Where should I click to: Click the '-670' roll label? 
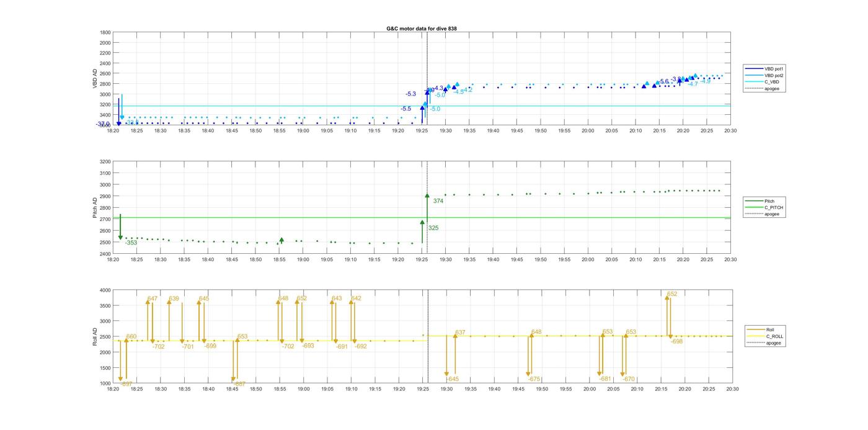[629, 378]
